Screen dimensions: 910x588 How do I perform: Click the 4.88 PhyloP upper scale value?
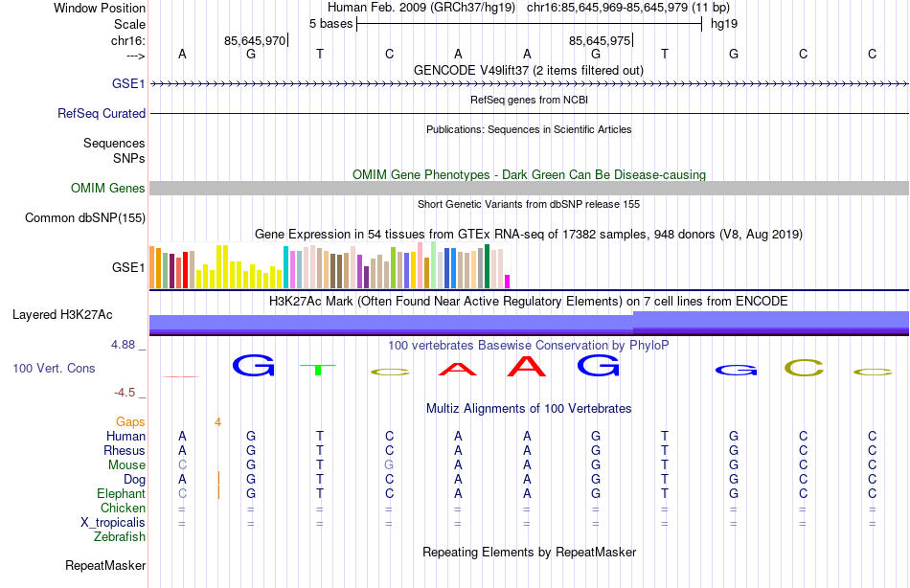pyautogui.click(x=123, y=345)
